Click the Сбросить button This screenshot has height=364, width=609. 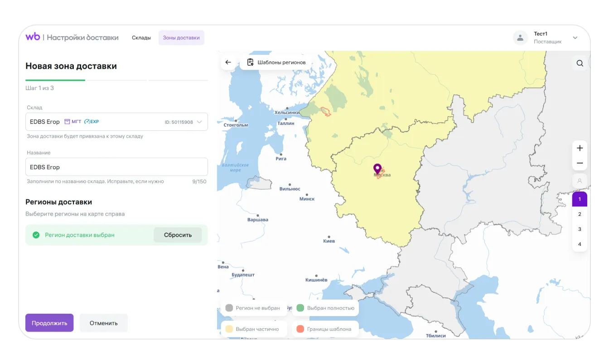178,235
